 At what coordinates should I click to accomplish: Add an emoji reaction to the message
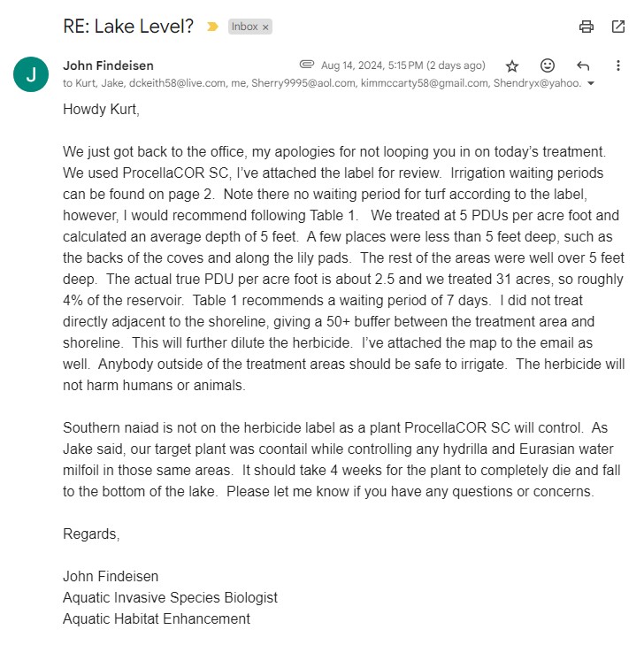point(548,65)
